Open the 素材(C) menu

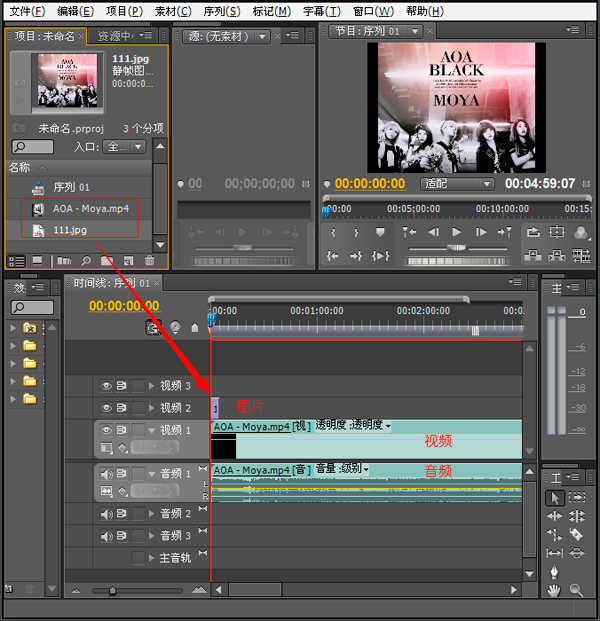173,11
